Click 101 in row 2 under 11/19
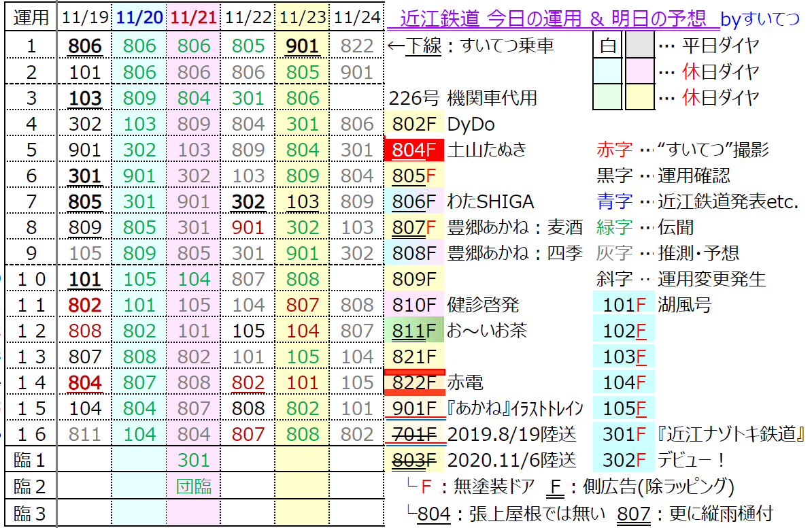 coord(85,72)
